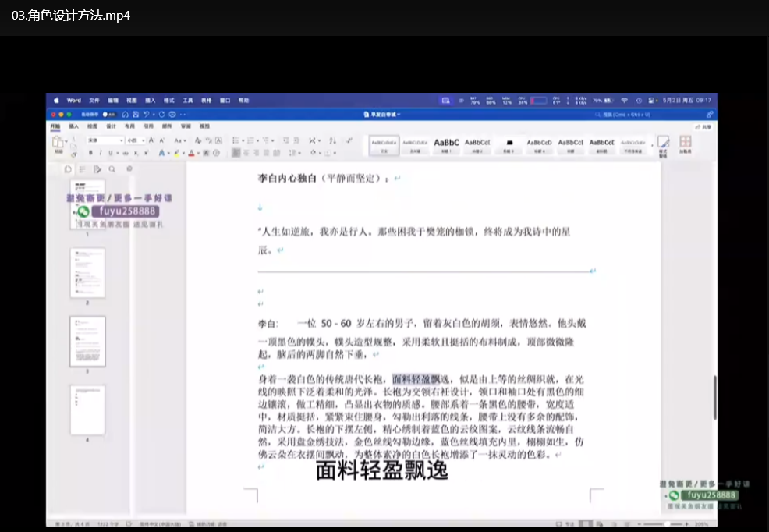Apply the blue text effects A
The height and width of the screenshot is (532, 769).
tap(162, 153)
